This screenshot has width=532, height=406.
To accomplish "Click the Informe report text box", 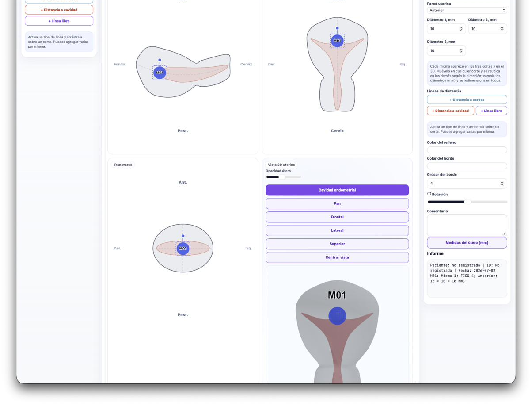I will [x=467, y=278].
